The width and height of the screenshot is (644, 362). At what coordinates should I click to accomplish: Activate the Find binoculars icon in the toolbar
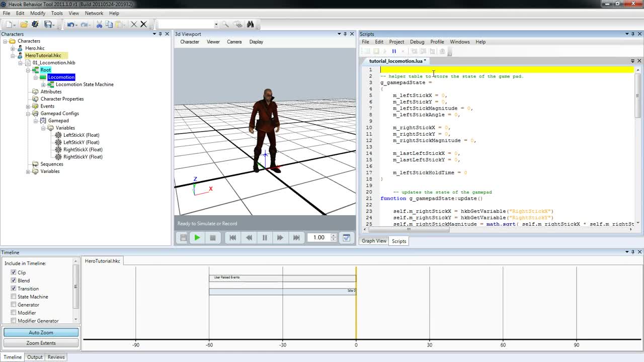[x=251, y=24]
